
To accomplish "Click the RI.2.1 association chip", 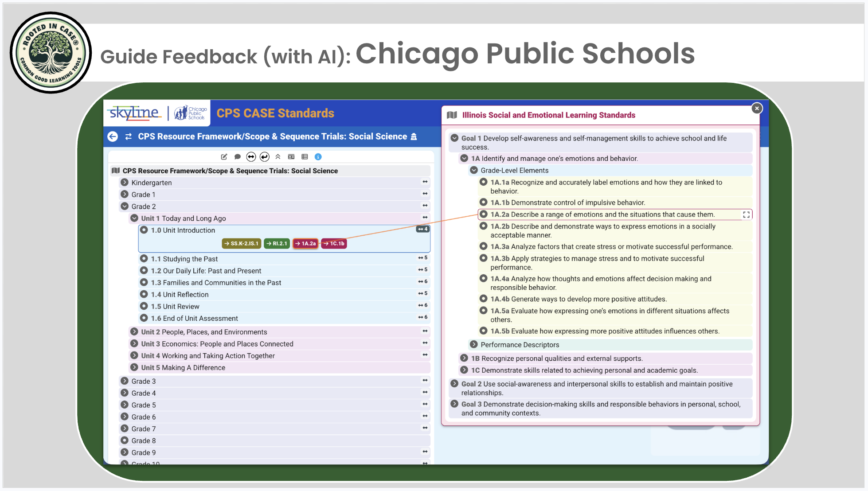I will pyautogui.click(x=277, y=243).
